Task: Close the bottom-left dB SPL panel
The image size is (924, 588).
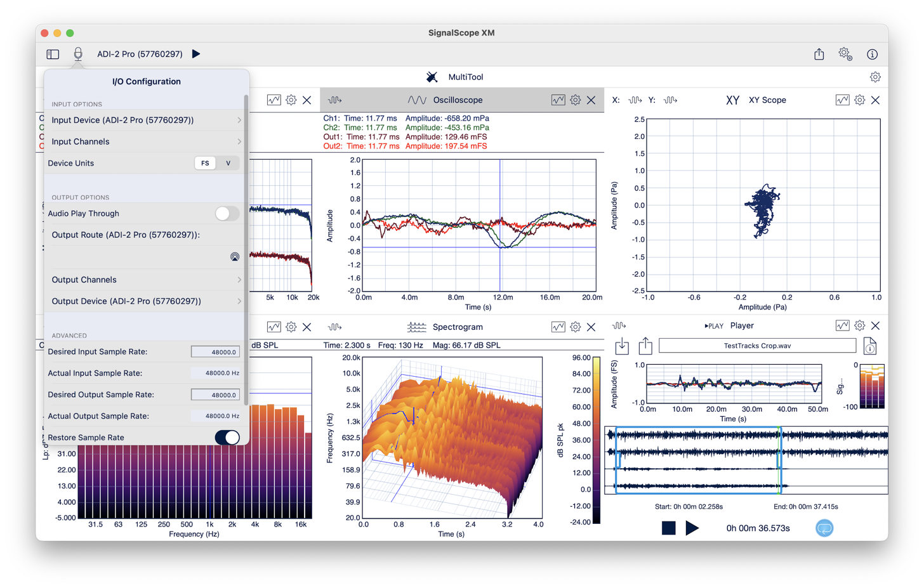Action: point(307,327)
